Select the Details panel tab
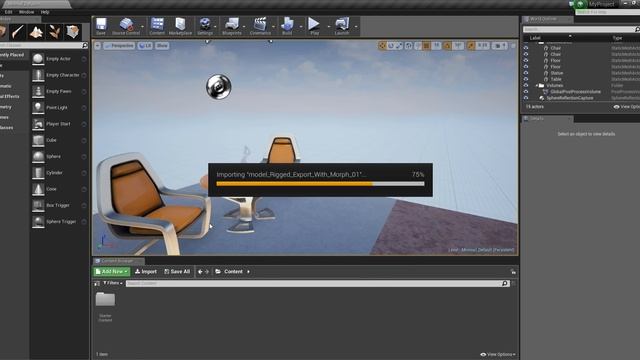Viewport: 640px width, 360px height. tap(547, 119)
